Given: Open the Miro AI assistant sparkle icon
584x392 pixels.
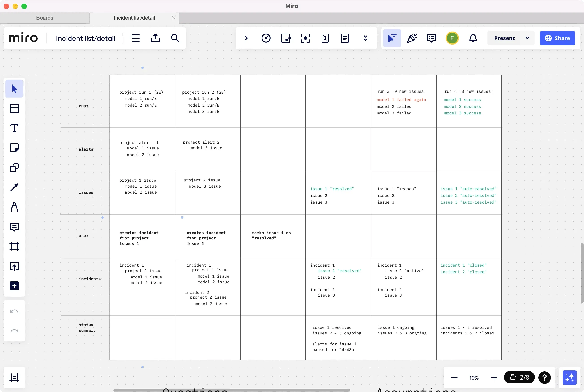Looking at the screenshot, I should coord(569,378).
